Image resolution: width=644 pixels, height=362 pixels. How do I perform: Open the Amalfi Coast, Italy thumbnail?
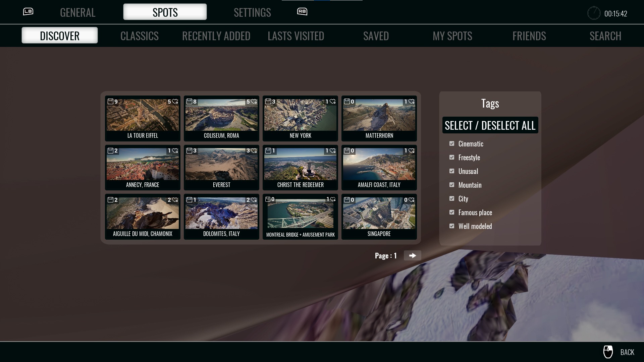(379, 164)
